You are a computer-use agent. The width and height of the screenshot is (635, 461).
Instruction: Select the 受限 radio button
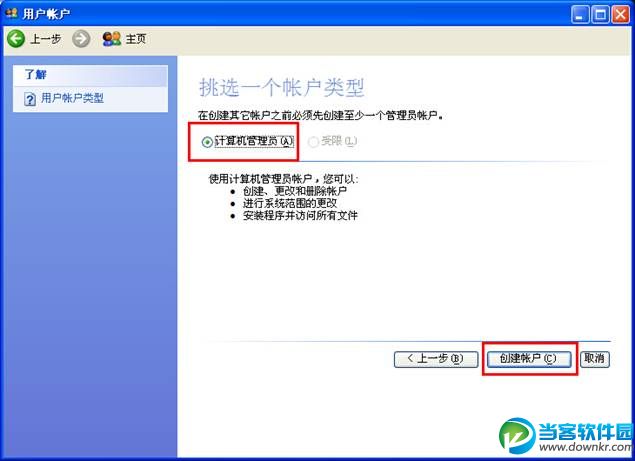tap(313, 142)
